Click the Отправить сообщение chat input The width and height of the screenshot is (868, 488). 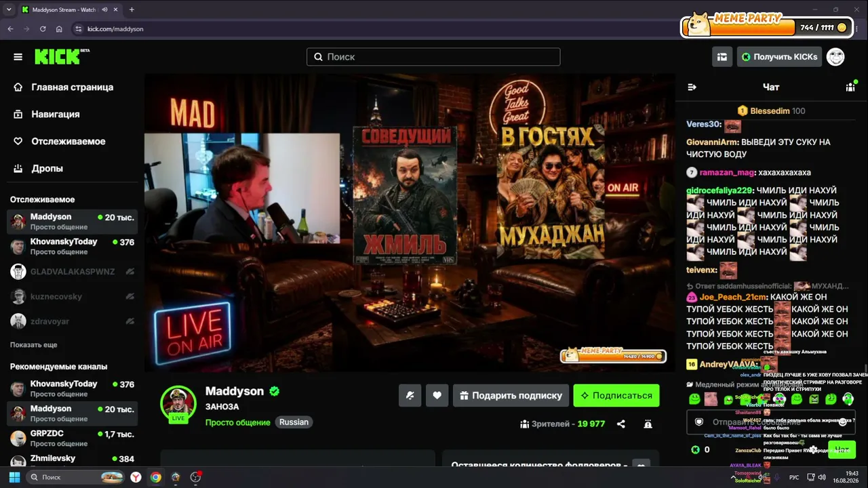771,422
